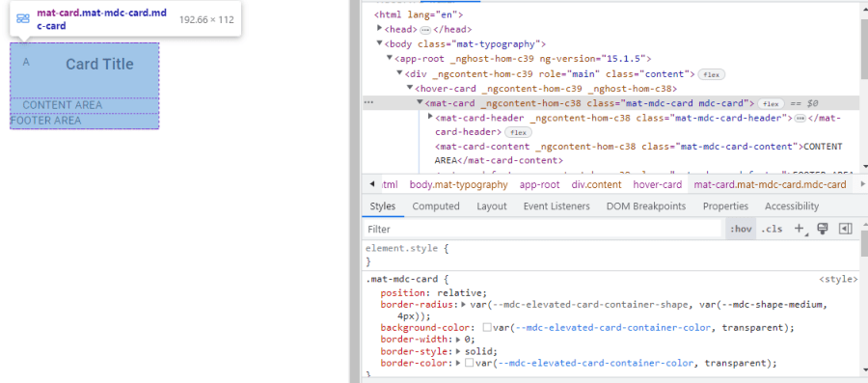Switch to the Computed tab
The height and width of the screenshot is (383, 868).
(436, 205)
